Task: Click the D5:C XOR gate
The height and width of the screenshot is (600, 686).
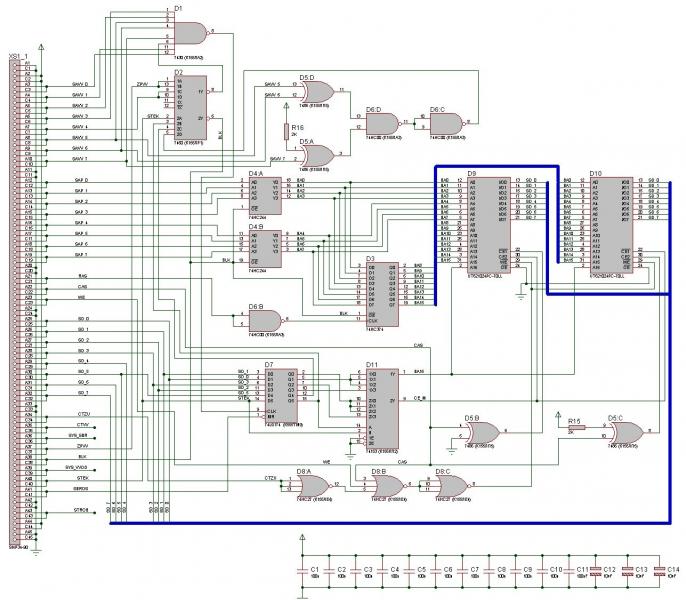Action: 630,431
